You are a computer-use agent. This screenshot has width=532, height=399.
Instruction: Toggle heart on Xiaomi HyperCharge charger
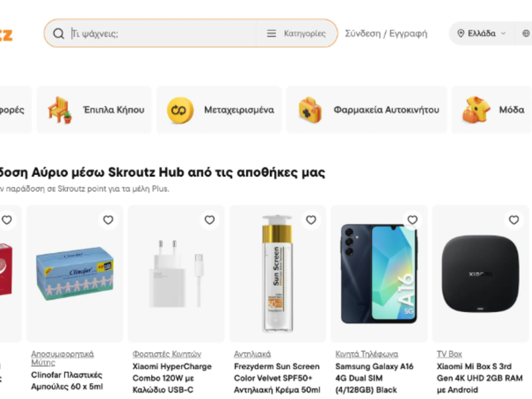[x=209, y=220]
